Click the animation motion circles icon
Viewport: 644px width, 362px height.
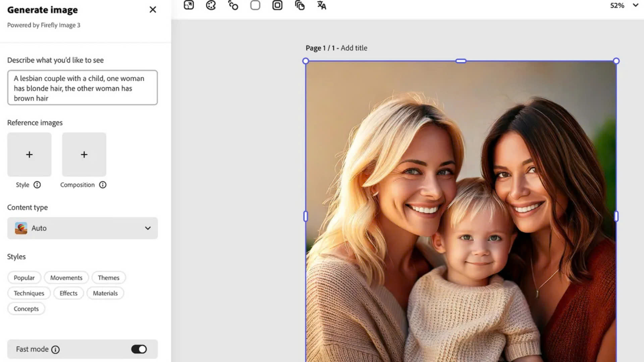click(233, 5)
